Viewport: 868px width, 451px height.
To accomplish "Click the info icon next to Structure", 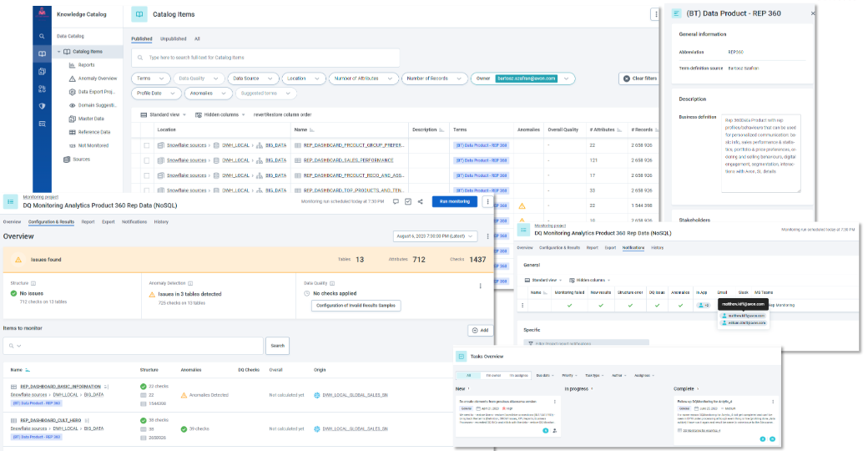I will pos(33,283).
